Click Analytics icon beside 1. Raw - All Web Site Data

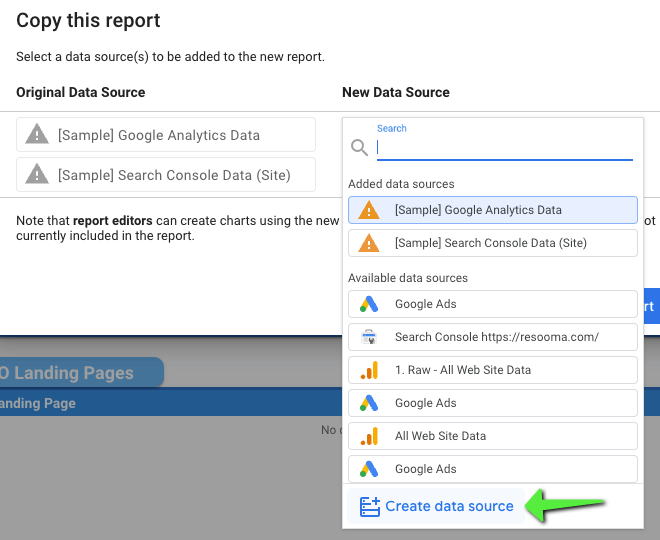click(x=369, y=370)
